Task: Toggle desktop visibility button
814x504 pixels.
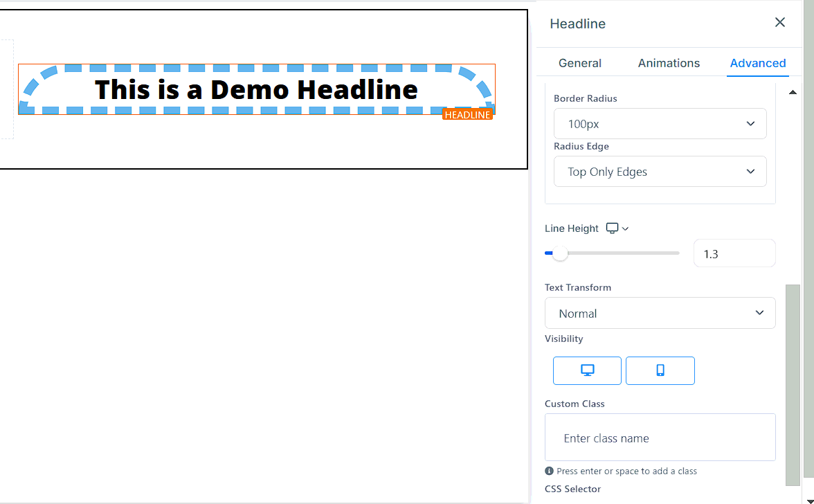Action: tap(587, 370)
